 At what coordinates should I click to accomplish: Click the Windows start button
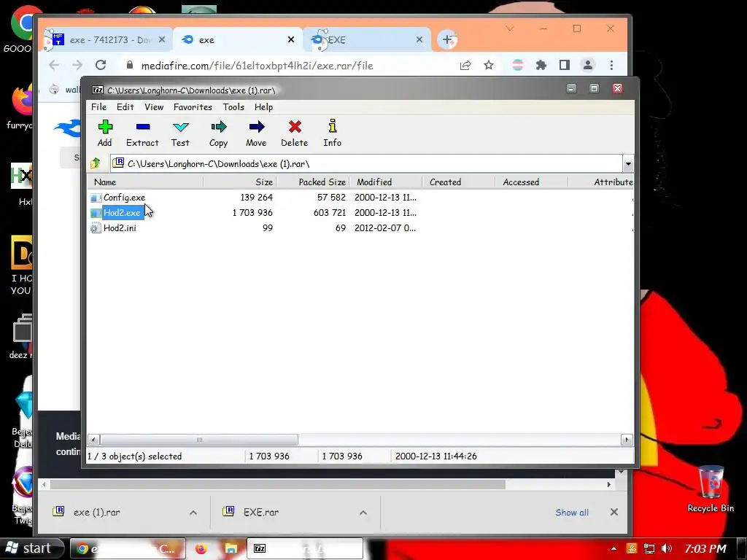click(31, 548)
